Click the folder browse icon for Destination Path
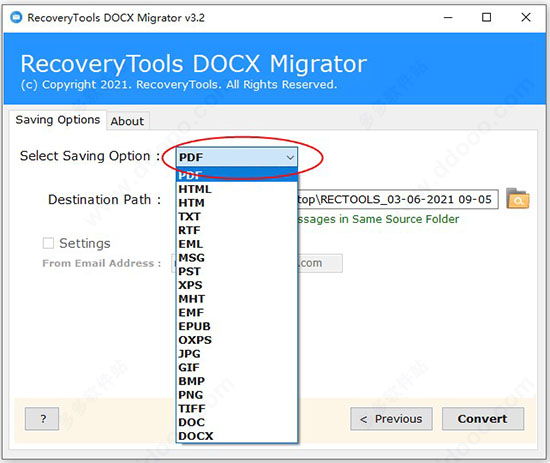This screenshot has height=463, width=550. (518, 199)
